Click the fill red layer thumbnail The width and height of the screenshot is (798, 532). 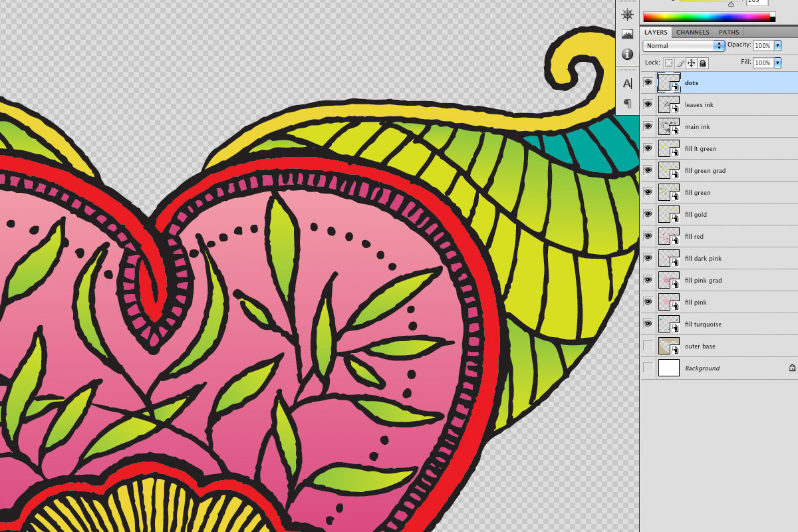[x=668, y=236]
